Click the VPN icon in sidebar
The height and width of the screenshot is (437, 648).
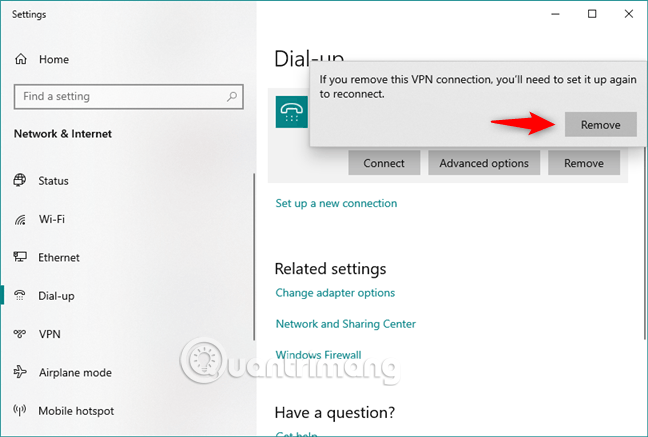19,334
